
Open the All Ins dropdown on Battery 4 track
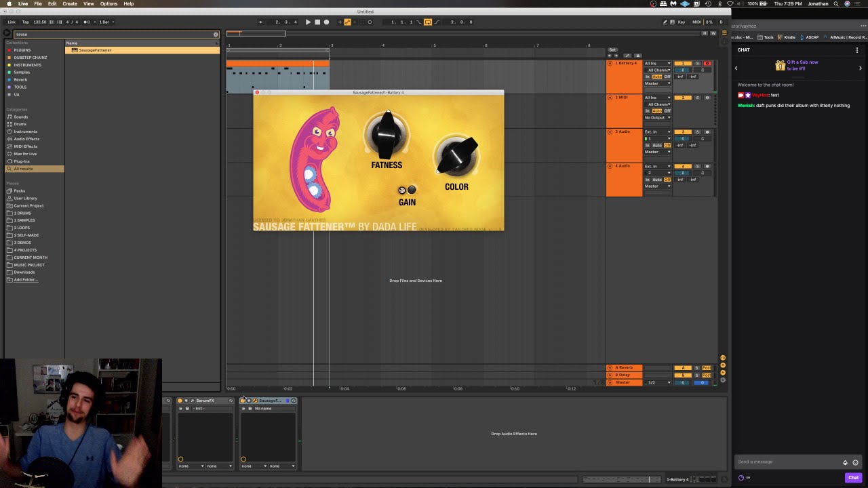tap(657, 63)
